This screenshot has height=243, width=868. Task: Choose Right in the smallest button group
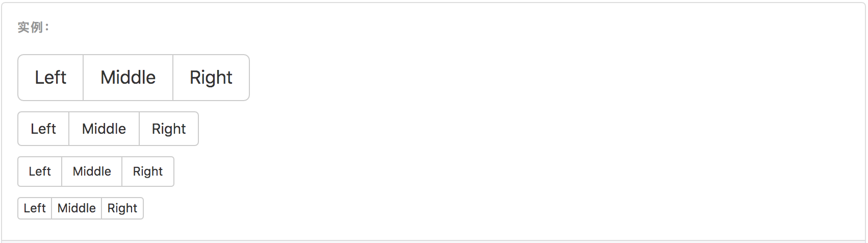(x=122, y=208)
